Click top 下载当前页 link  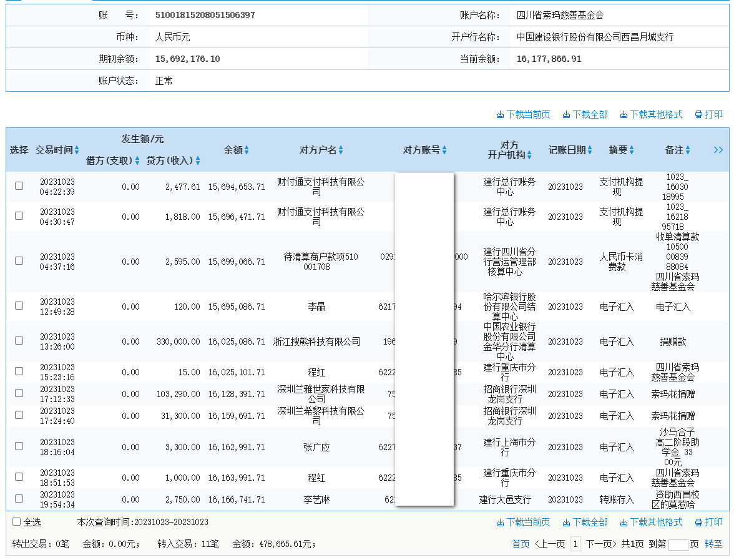pyautogui.click(x=523, y=114)
